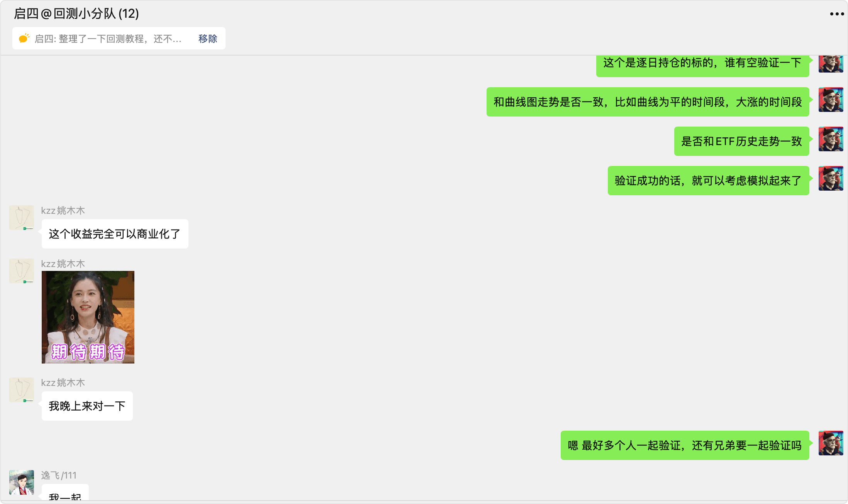This screenshot has height=504, width=848.
Task: Open the three-dot chat info menu
Action: click(837, 14)
